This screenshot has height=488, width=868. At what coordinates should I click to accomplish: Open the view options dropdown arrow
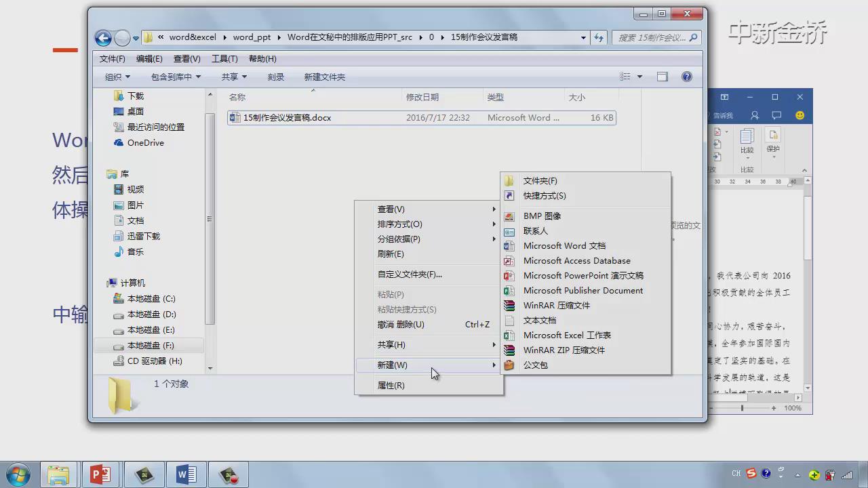pos(639,77)
